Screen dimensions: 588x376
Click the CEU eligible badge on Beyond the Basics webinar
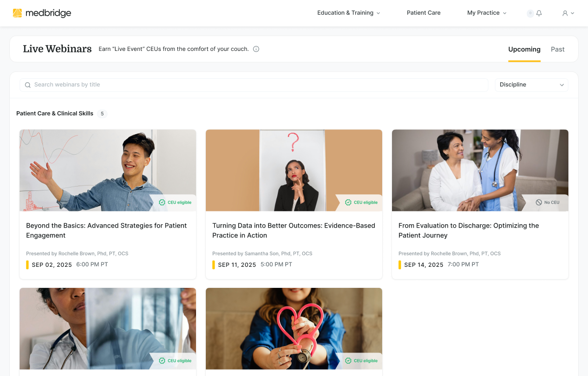[x=175, y=202]
